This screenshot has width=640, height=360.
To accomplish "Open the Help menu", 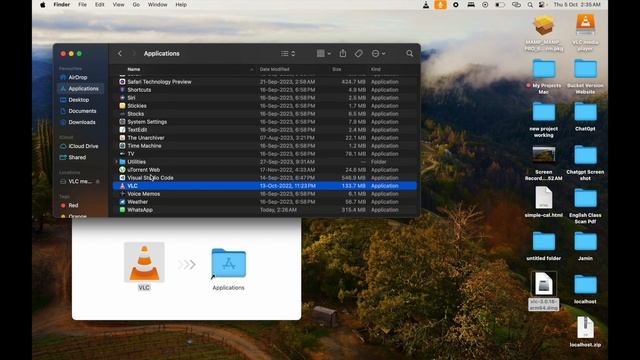I will click(181, 5).
